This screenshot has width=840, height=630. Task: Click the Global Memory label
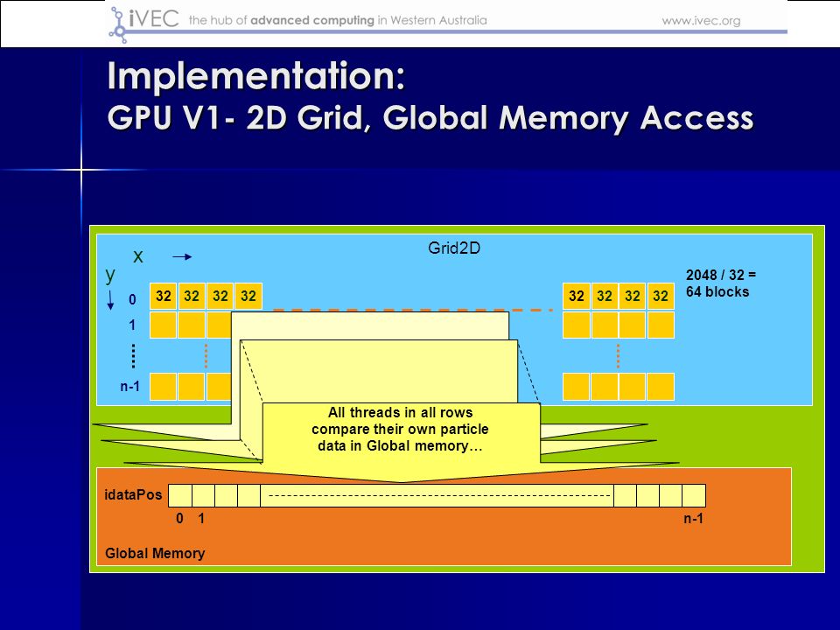tap(155, 553)
